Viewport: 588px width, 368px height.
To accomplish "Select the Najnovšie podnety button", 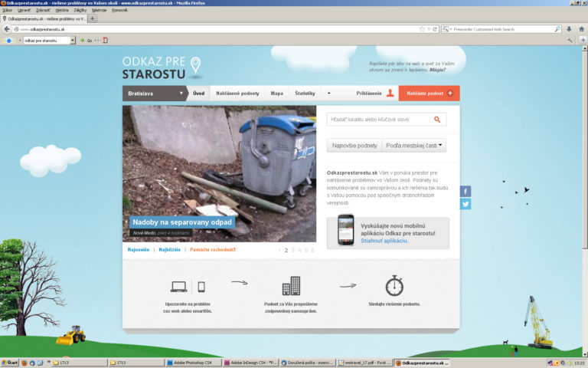I will (354, 145).
